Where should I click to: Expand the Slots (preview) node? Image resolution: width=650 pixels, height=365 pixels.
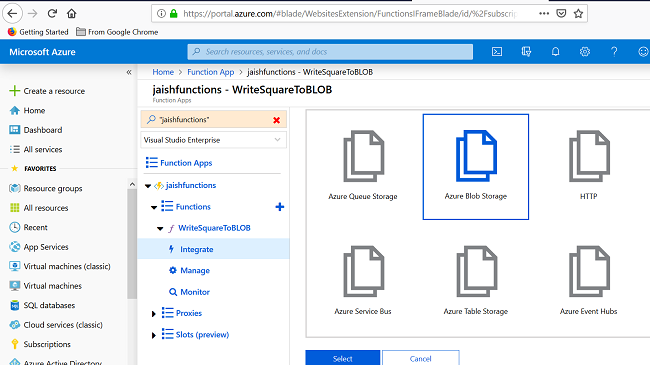tap(153, 335)
